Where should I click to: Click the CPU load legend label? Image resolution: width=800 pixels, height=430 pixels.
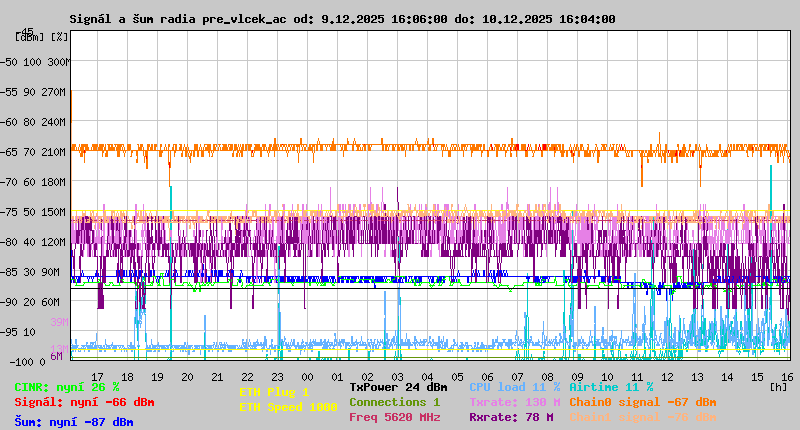[514, 387]
